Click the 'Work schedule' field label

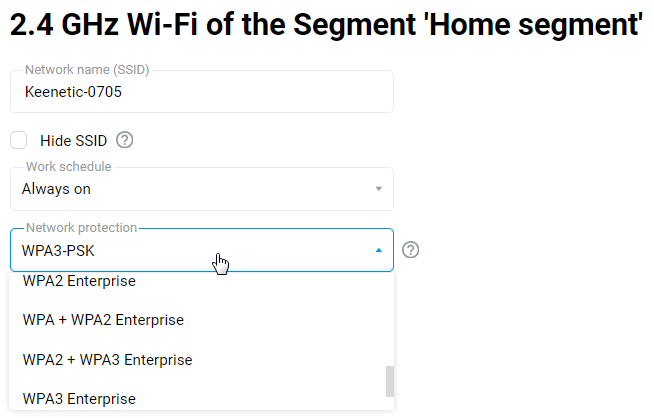pyautogui.click(x=68, y=166)
